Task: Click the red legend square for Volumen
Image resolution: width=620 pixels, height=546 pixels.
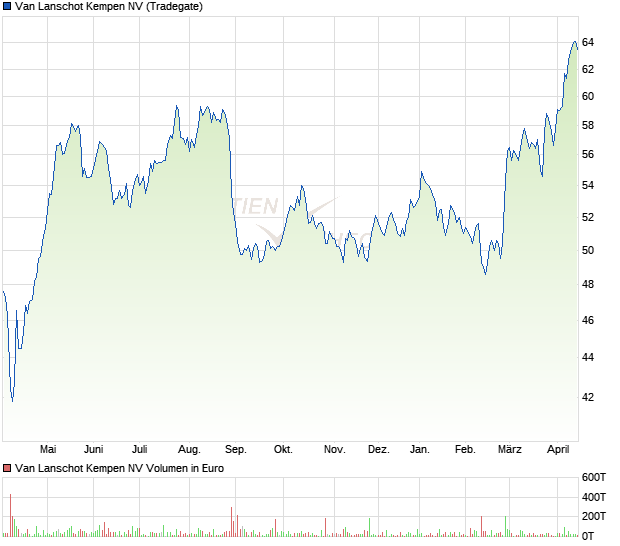Action: tap(7, 468)
